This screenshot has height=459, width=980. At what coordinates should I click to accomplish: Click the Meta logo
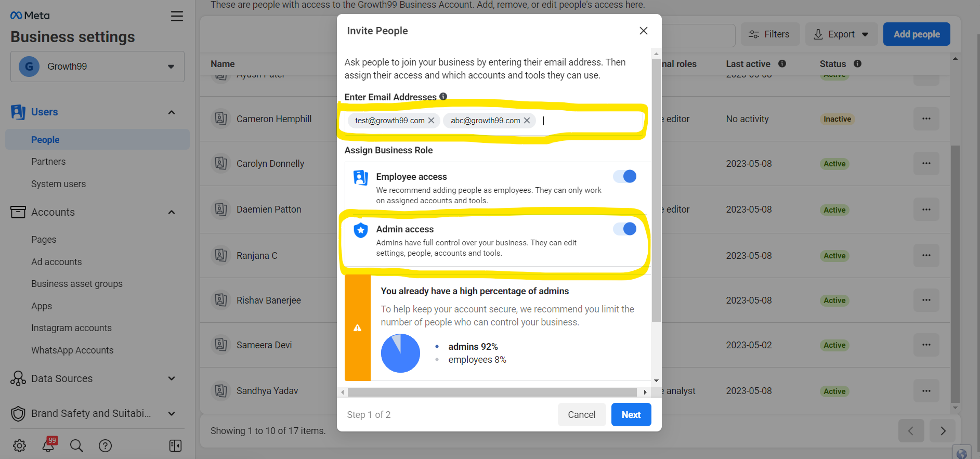pos(30,16)
